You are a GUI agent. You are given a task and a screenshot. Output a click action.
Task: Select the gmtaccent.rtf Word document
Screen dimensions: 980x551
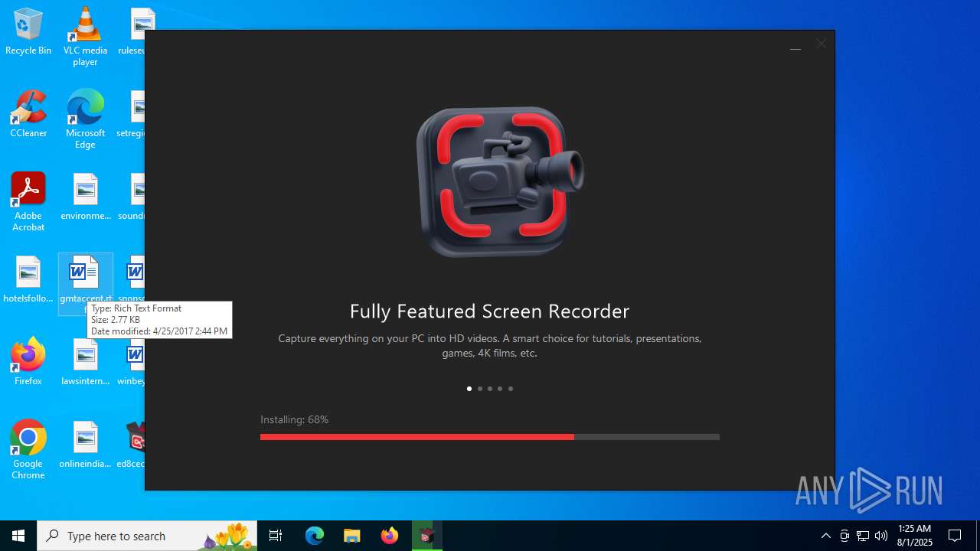click(86, 284)
